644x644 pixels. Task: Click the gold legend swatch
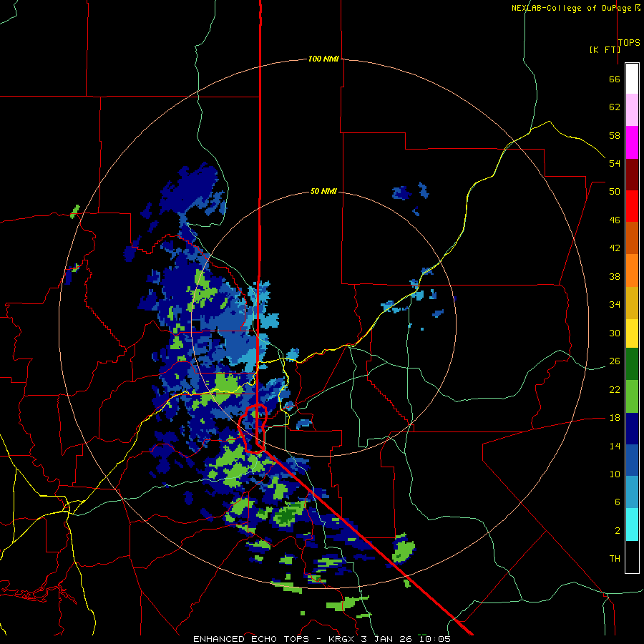pos(632,302)
